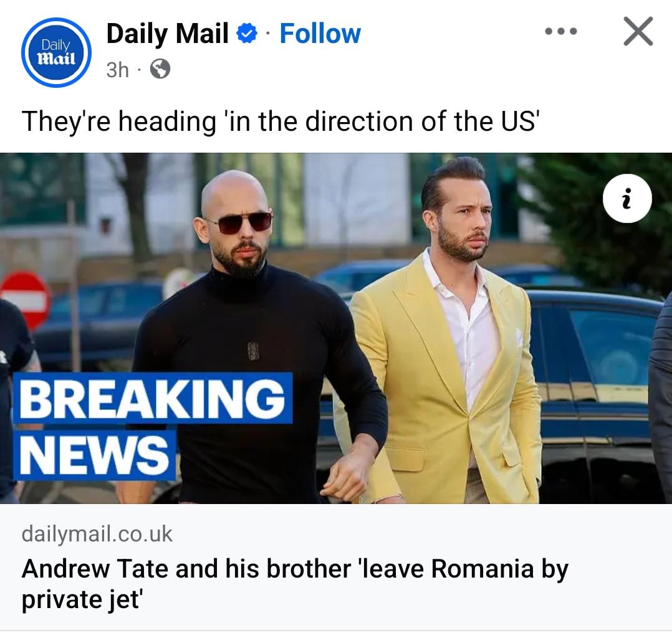Open the Andrew Tate leave Romania headline

coord(295,584)
